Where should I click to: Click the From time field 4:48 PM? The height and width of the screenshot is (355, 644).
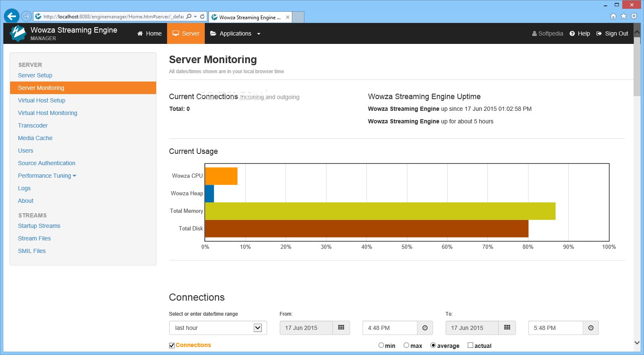pyautogui.click(x=390, y=328)
